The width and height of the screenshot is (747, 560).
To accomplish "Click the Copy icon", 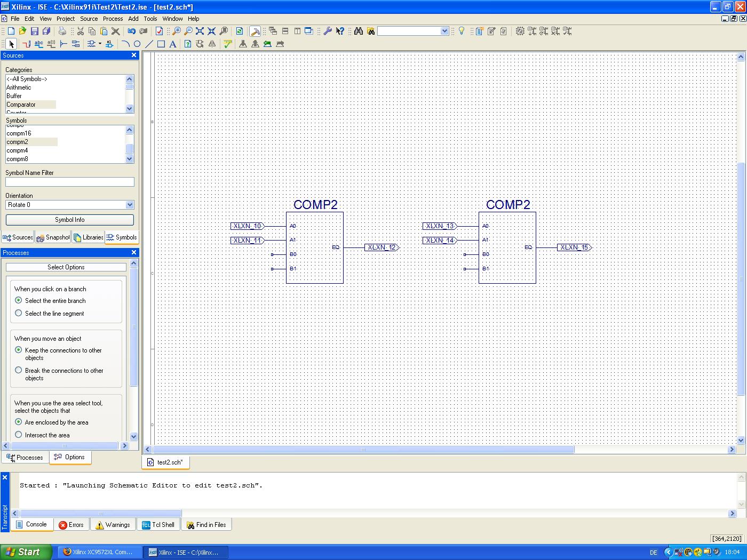I will (x=92, y=31).
